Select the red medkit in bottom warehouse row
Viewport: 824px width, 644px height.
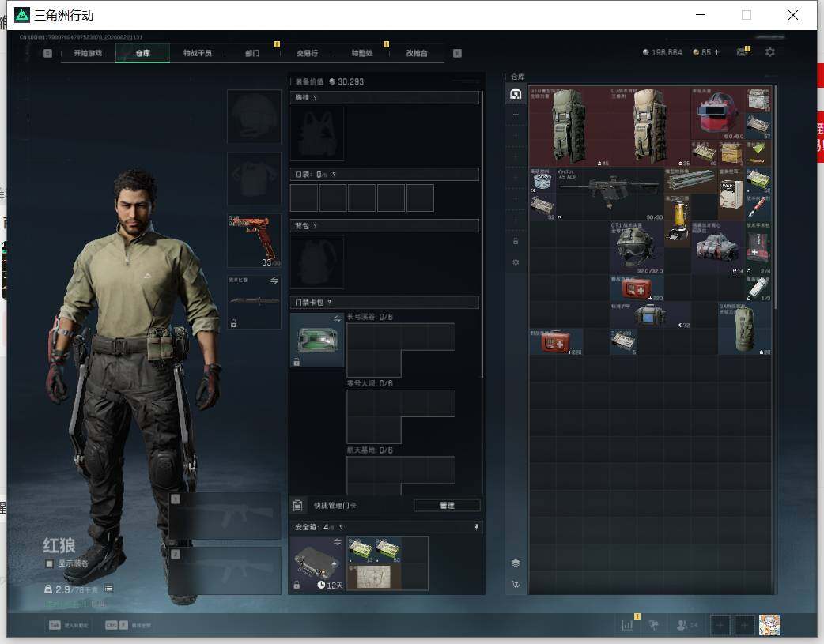pyautogui.click(x=556, y=341)
